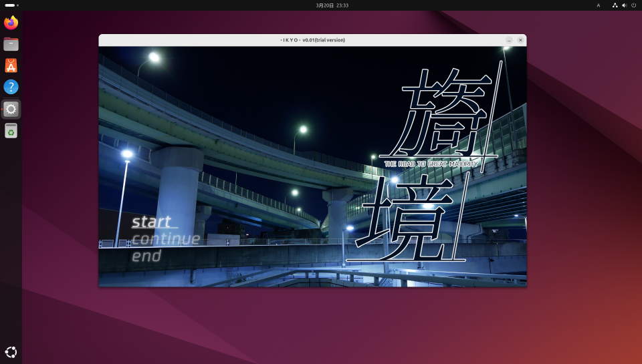The width and height of the screenshot is (642, 364).
Task: Select 'continue' in the game menu
Action: tap(166, 239)
